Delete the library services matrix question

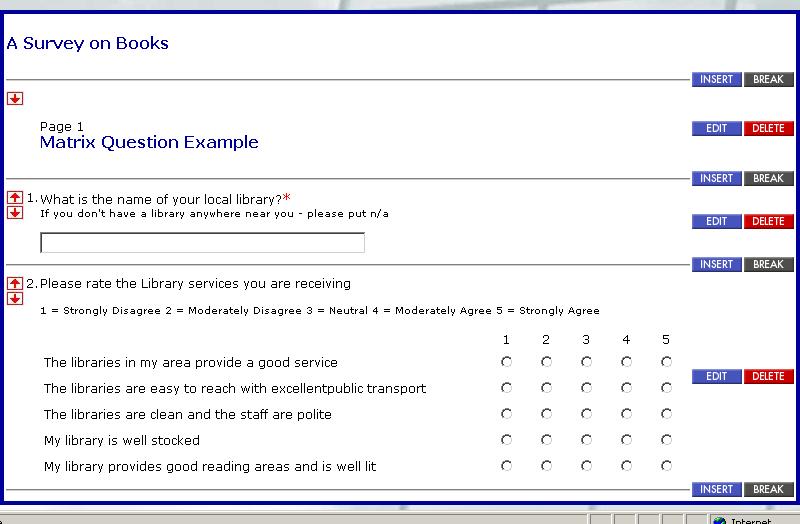tap(768, 376)
